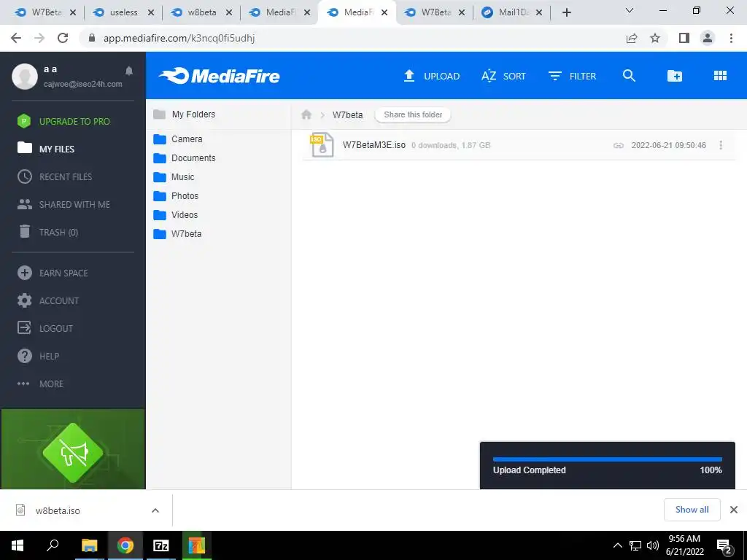
Task: Click the link icon for W7BetaM3E.iso
Action: point(619,145)
